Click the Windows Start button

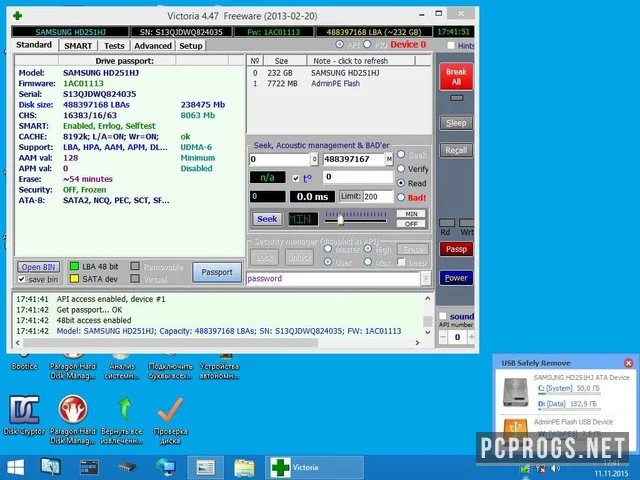(x=15, y=468)
